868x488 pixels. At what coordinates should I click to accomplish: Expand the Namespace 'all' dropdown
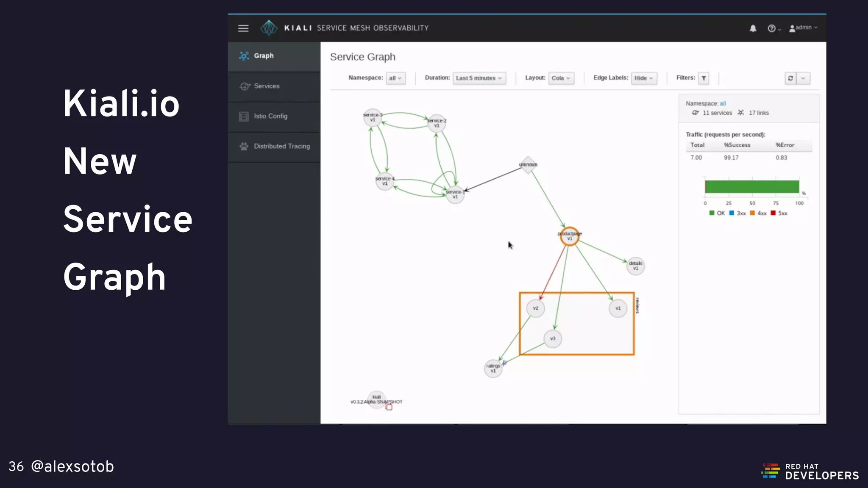395,78
